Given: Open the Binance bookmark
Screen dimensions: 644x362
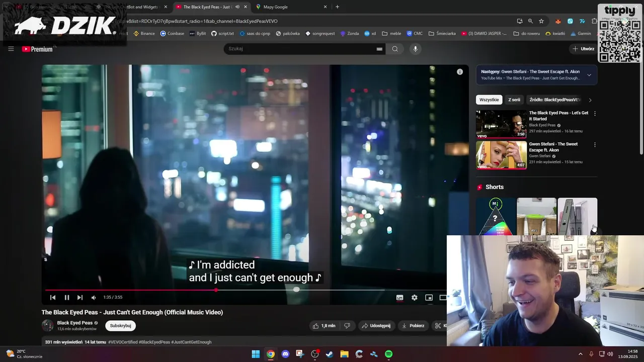Looking at the screenshot, I should (x=144, y=34).
